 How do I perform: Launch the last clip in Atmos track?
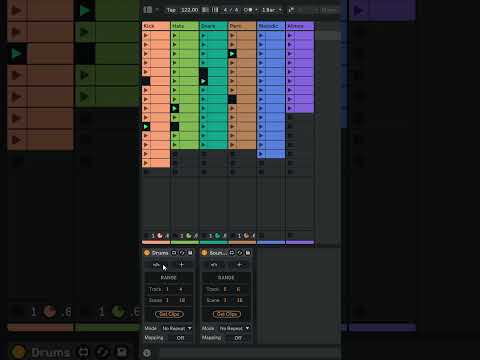[290, 108]
